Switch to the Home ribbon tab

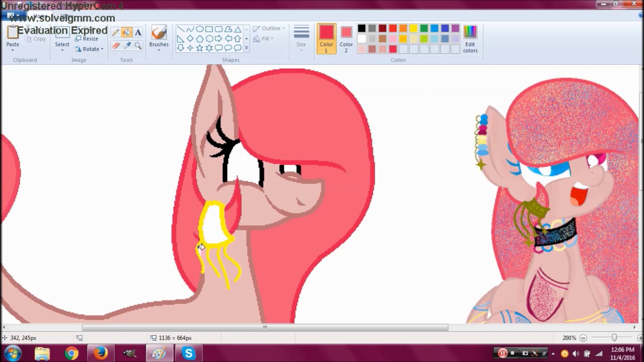click(39, 16)
